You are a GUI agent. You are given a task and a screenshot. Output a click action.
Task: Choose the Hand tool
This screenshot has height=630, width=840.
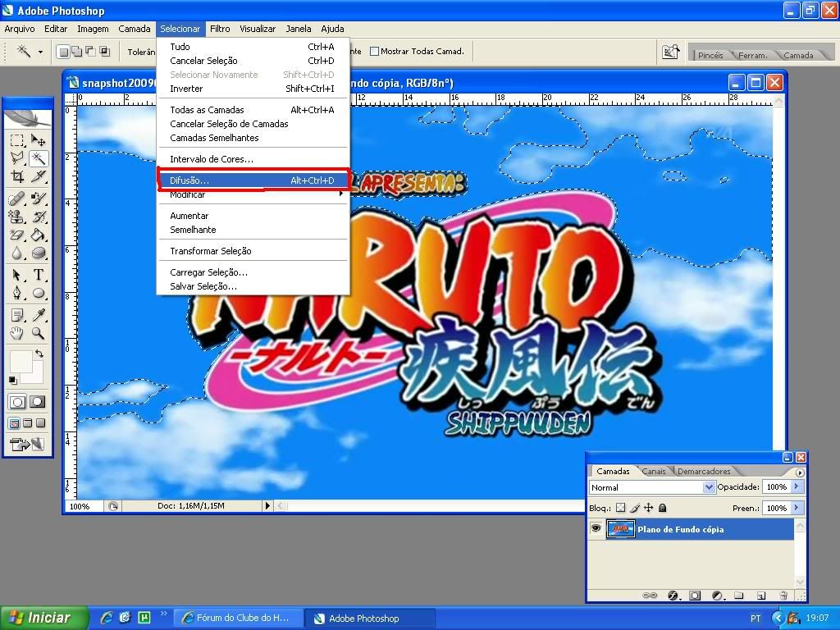[x=17, y=334]
